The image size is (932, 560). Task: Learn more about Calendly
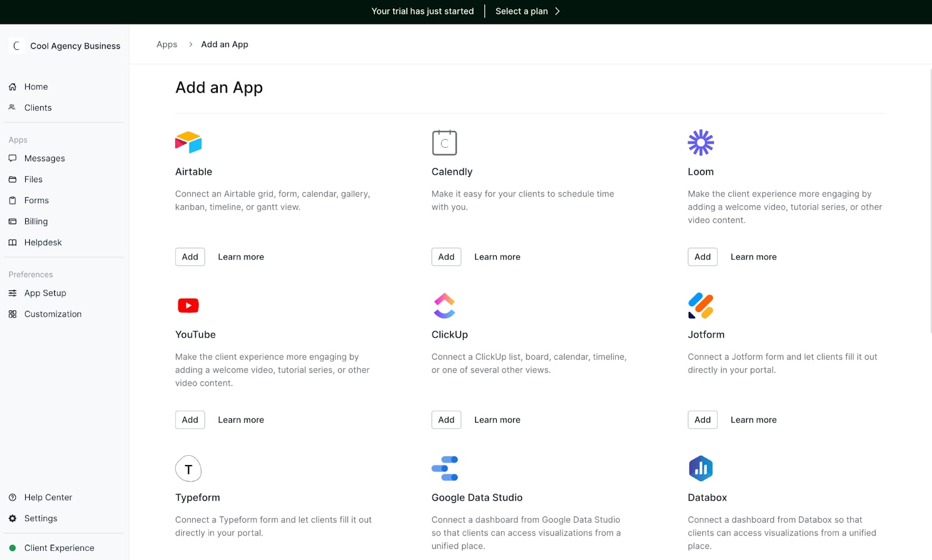click(497, 257)
